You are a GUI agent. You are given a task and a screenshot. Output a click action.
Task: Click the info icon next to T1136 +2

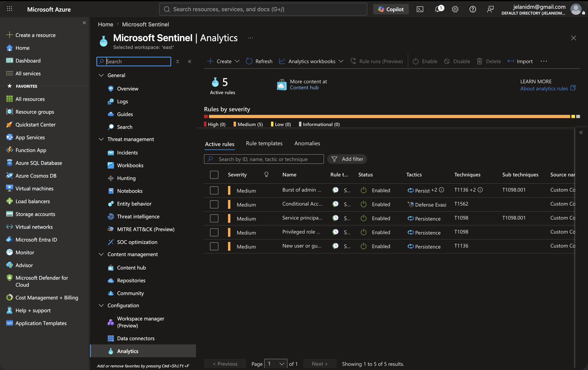coord(480,190)
